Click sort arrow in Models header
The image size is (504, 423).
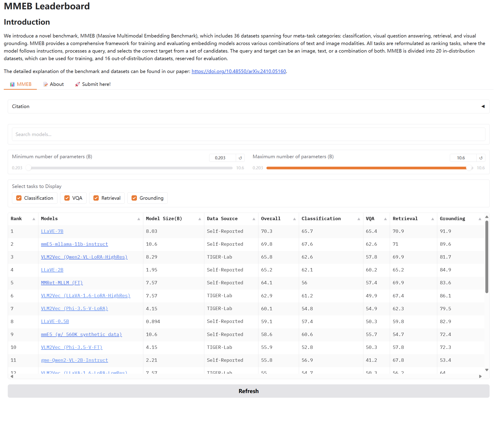(x=139, y=219)
